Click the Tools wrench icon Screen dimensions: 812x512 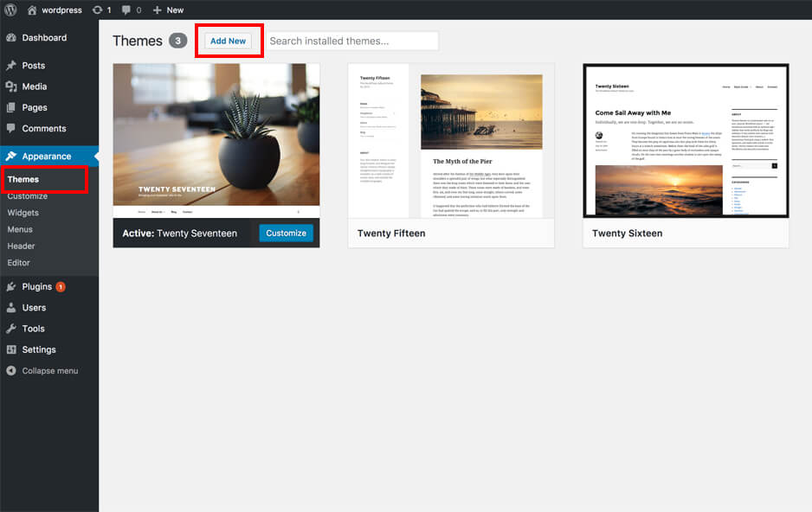tap(11, 329)
